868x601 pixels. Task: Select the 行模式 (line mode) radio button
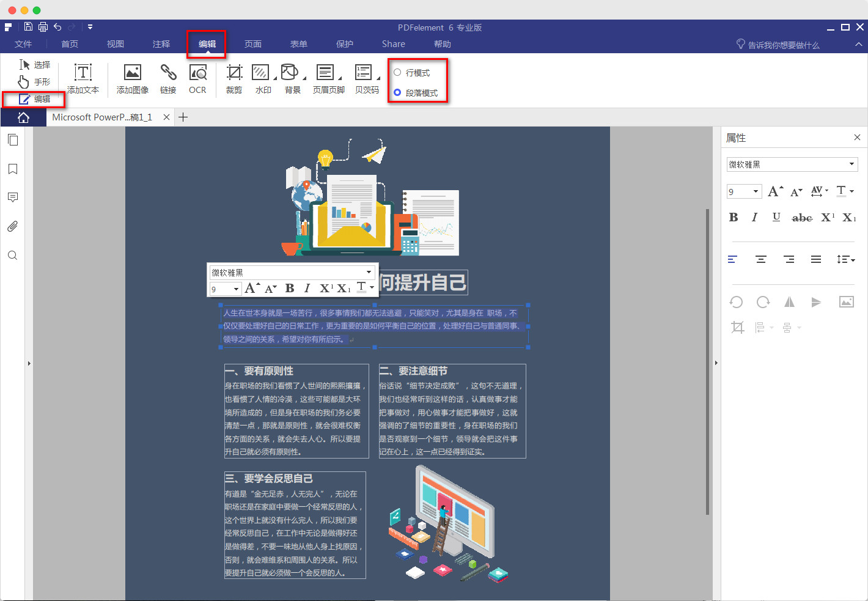click(x=397, y=72)
